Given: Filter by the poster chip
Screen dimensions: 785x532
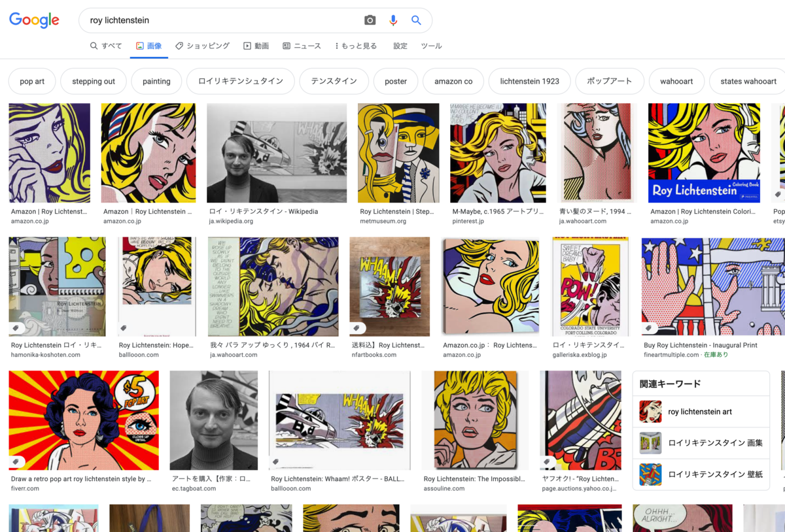Looking at the screenshot, I should 396,82.
